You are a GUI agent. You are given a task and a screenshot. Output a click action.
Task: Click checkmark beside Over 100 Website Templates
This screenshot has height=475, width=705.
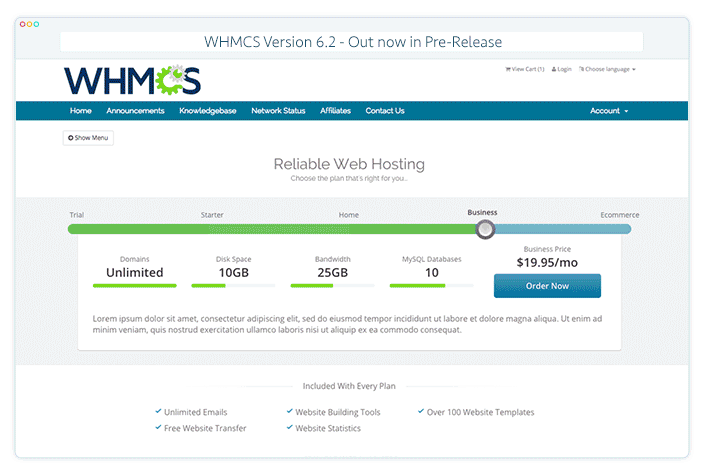(419, 411)
